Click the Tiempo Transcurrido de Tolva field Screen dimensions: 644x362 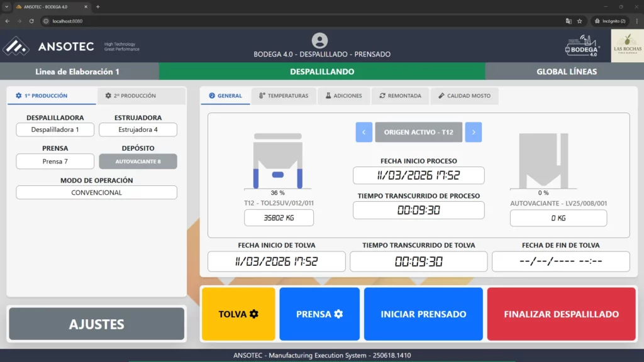(x=418, y=261)
